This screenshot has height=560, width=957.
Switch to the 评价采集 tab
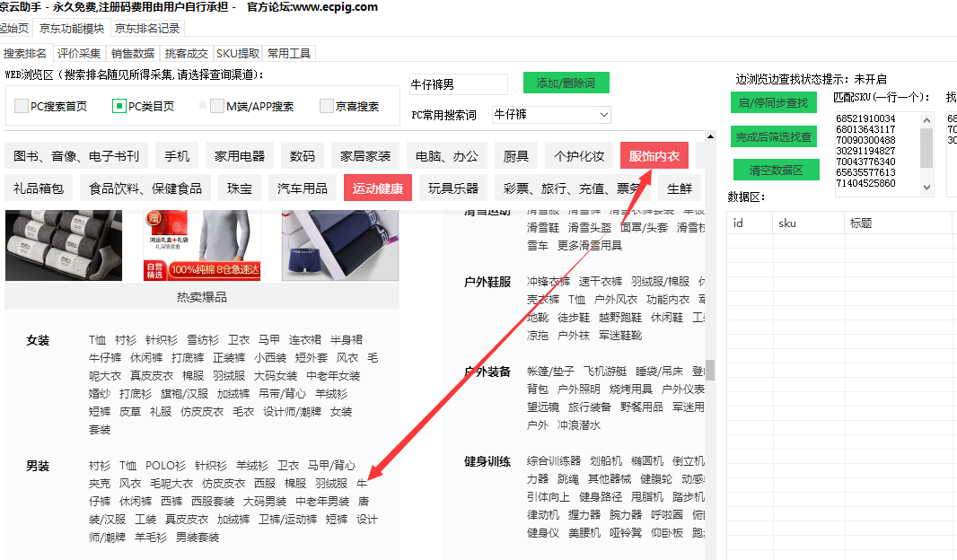click(79, 54)
